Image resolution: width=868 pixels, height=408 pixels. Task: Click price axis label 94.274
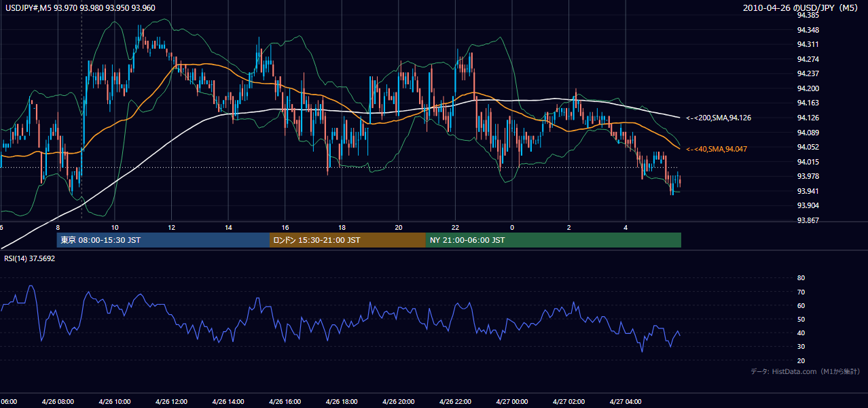808,59
